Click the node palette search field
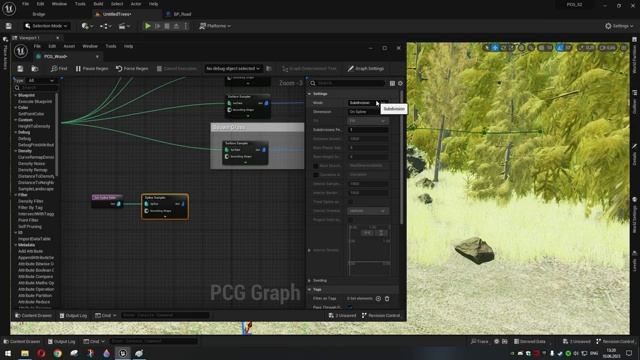The image size is (640, 360). (x=37, y=88)
